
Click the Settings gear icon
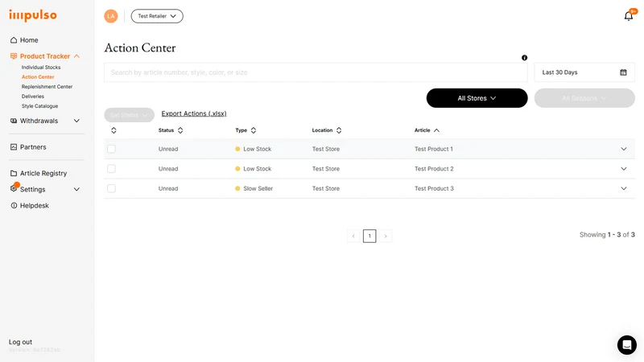coord(14,189)
